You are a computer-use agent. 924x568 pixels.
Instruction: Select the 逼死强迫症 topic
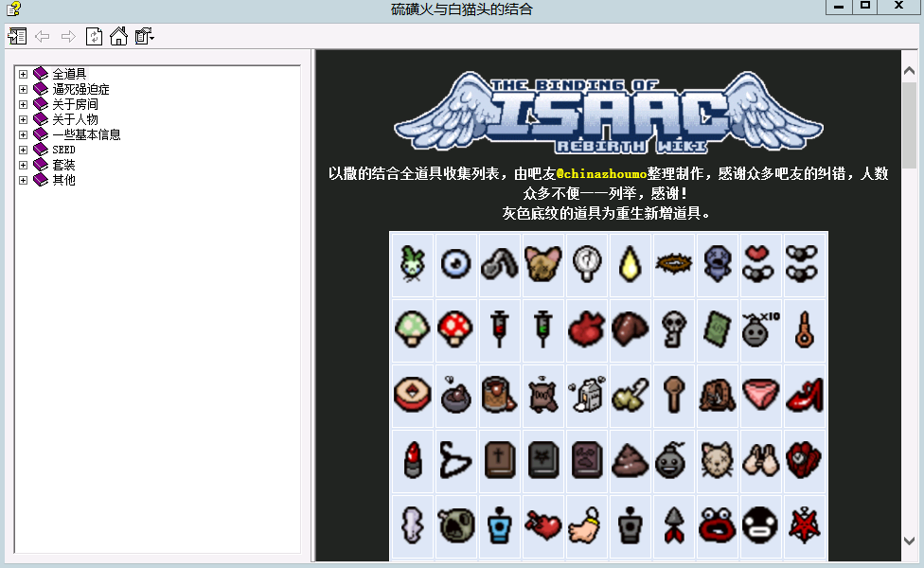[x=80, y=90]
